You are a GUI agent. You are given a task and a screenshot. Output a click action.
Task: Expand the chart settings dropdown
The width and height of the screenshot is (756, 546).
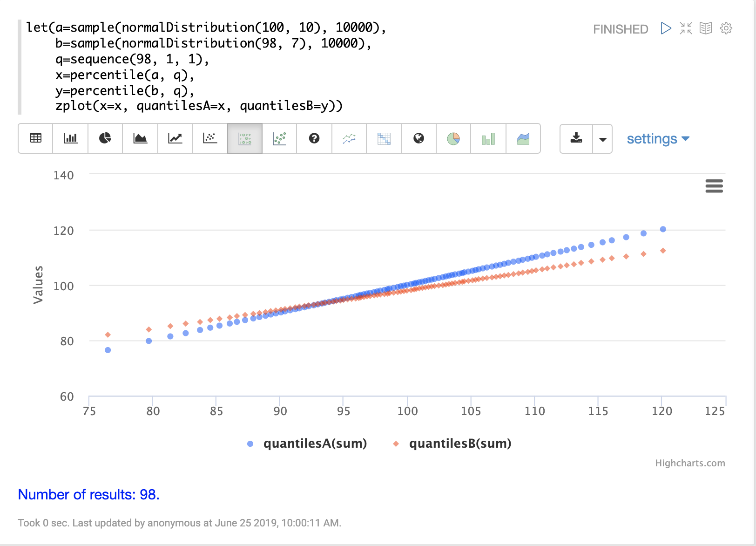click(x=658, y=139)
